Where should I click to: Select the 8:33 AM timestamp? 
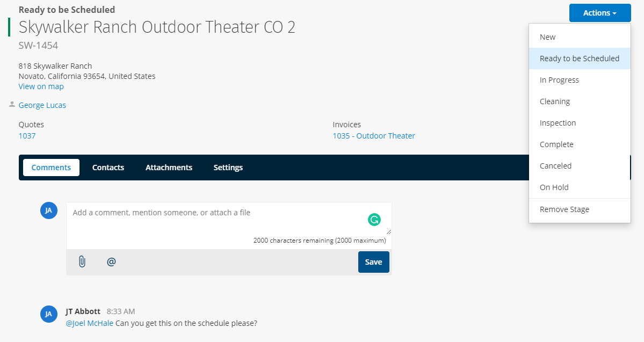point(121,311)
